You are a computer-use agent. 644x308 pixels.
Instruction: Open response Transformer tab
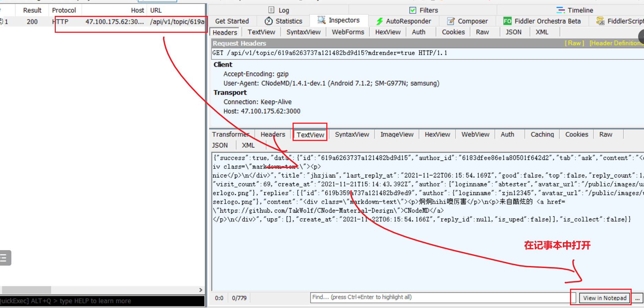point(231,134)
